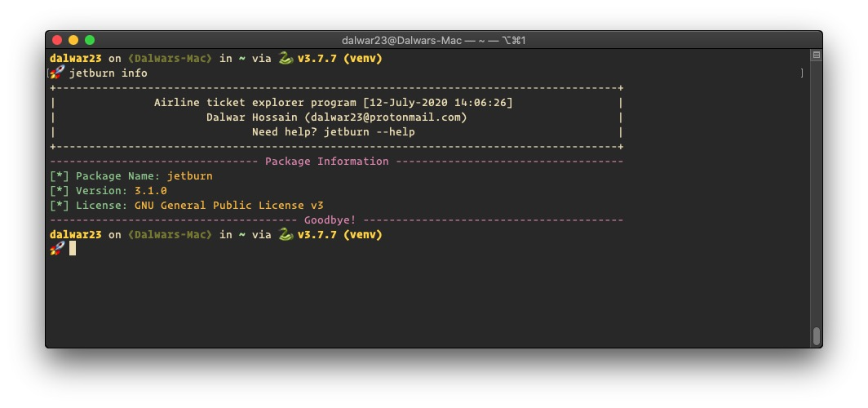Click the terminal scrollbar thumb
Screen dimensions: 868x408
(816, 336)
